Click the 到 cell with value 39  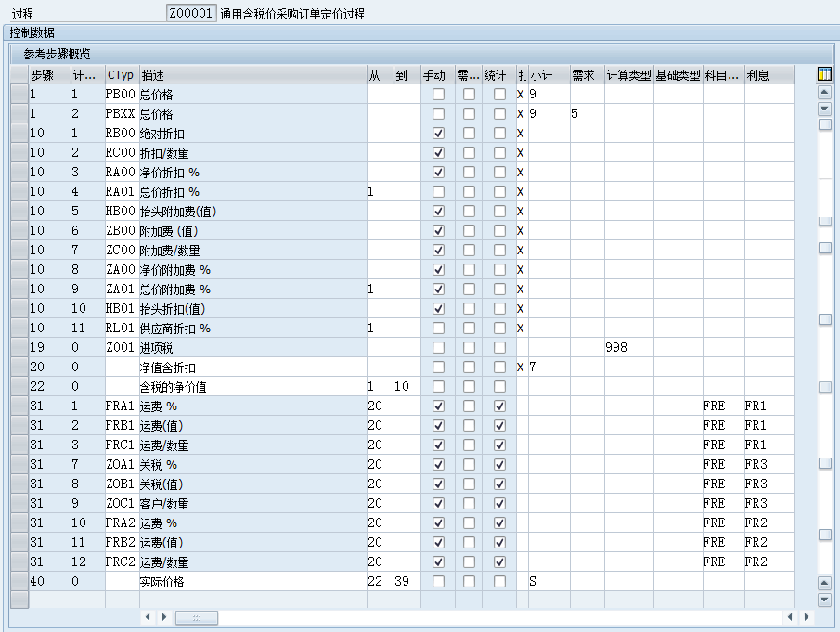tap(407, 581)
